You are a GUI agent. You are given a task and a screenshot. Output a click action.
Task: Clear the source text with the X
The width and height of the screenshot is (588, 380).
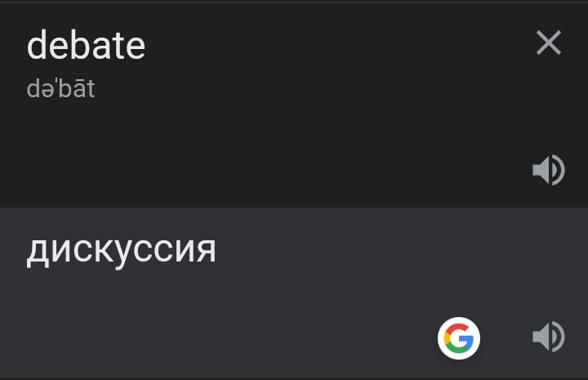tap(549, 42)
